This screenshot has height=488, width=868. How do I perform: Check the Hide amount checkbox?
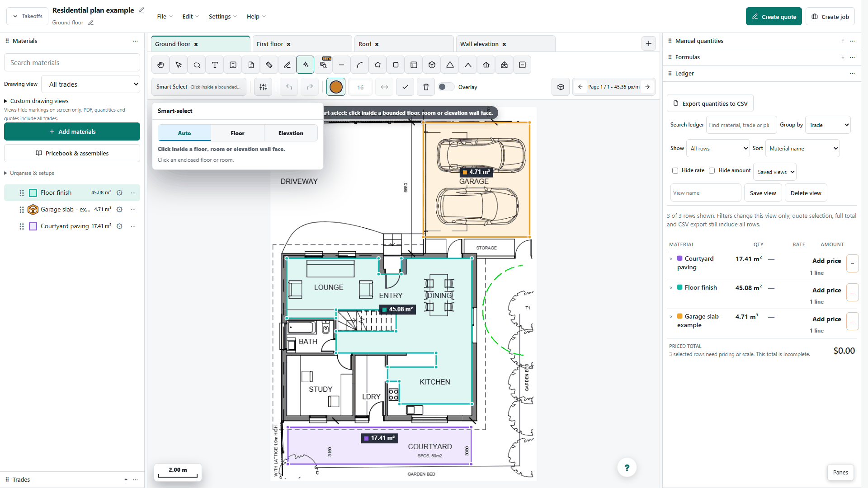(712, 171)
